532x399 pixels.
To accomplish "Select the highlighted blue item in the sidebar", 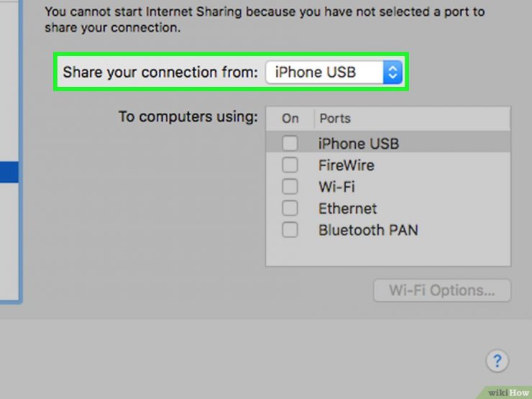I will pos(9,173).
